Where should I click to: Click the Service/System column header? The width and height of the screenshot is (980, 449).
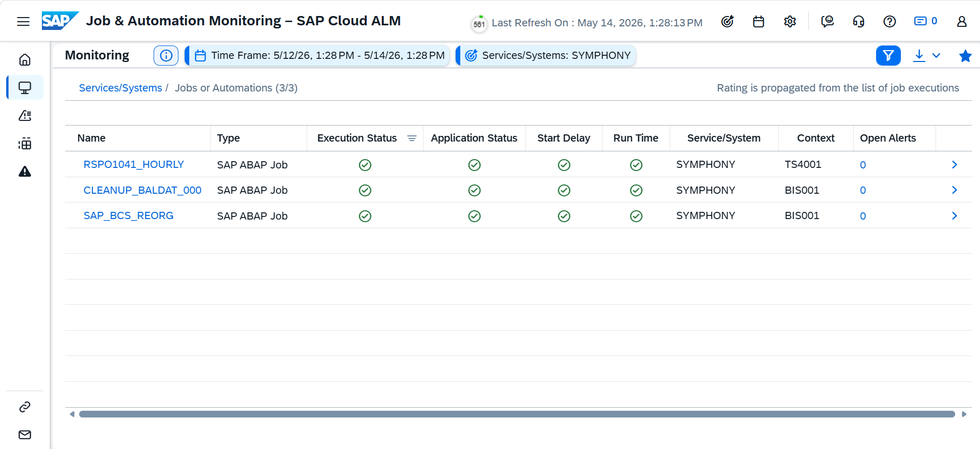point(724,138)
